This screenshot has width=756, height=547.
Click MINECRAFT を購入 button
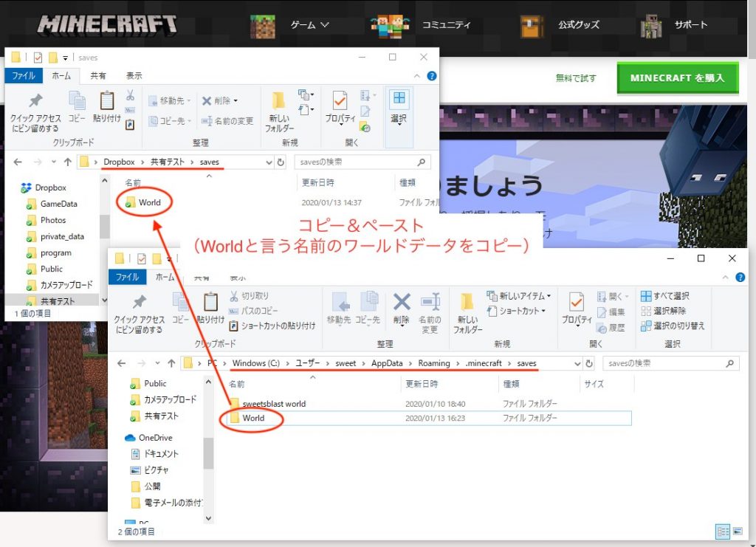coord(678,78)
